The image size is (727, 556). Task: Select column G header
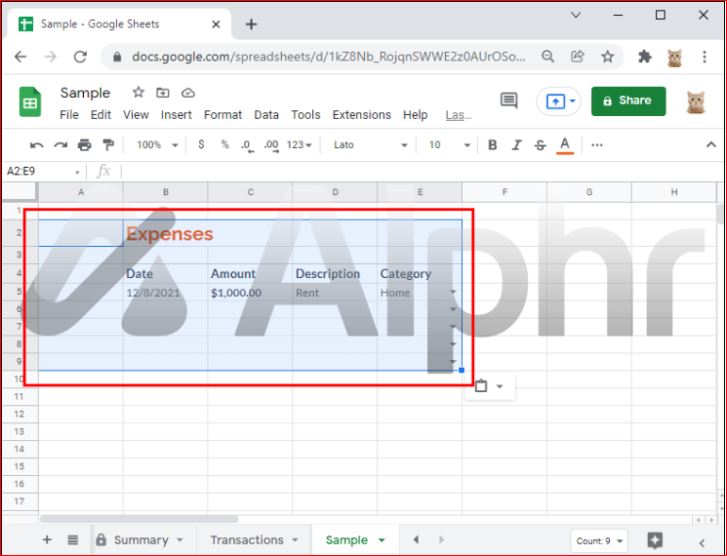coord(589,192)
